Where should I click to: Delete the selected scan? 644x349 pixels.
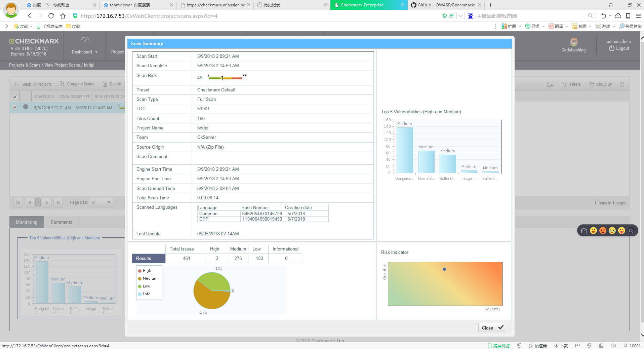pyautogui.click(x=112, y=84)
